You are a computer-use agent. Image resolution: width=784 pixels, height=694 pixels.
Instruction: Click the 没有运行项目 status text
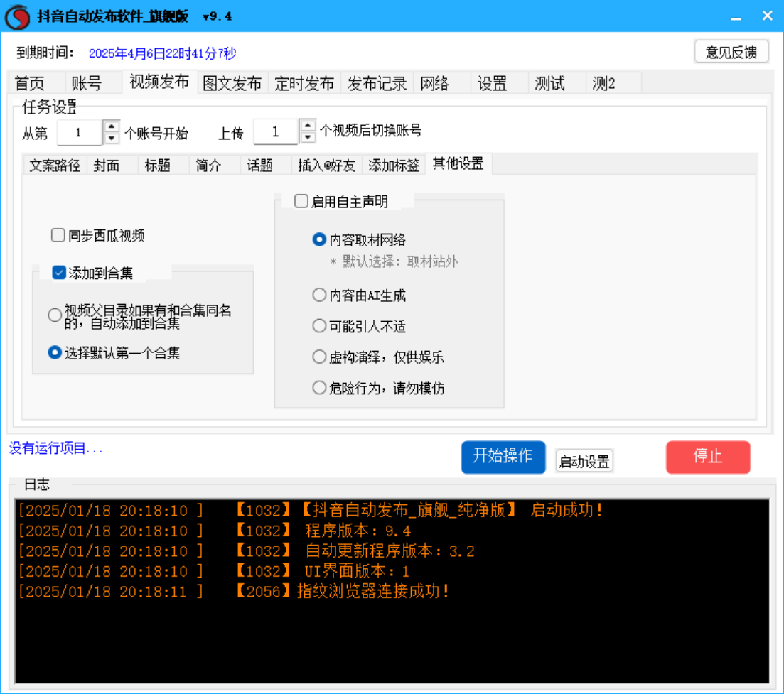click(x=55, y=448)
